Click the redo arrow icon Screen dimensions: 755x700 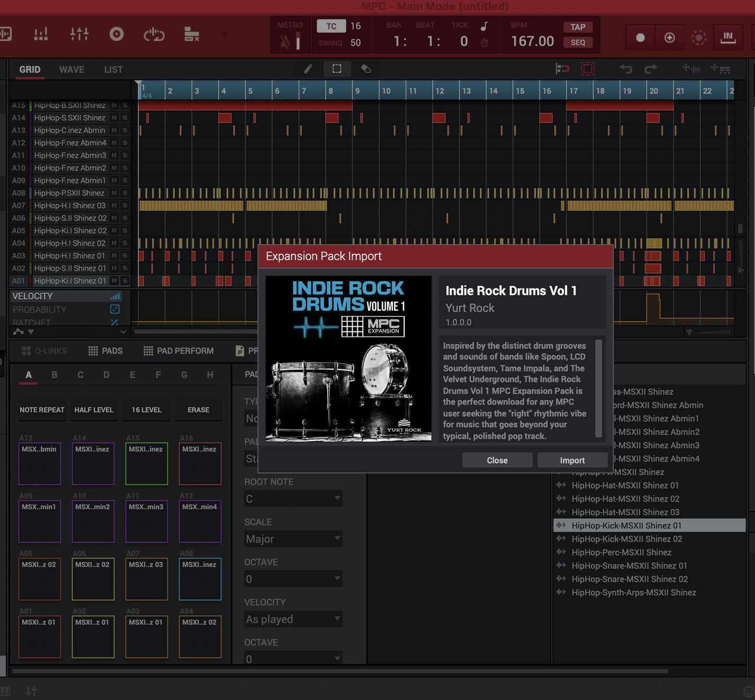pyautogui.click(x=651, y=69)
